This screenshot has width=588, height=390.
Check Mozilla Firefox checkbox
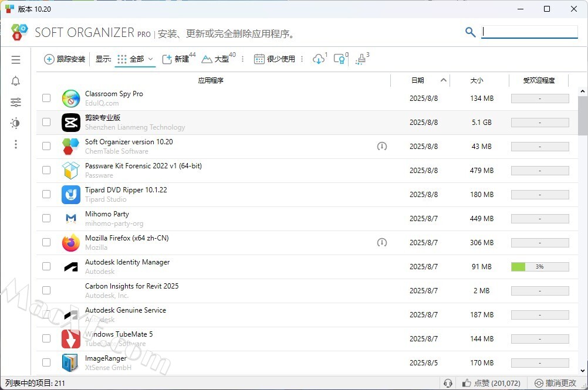pos(46,242)
